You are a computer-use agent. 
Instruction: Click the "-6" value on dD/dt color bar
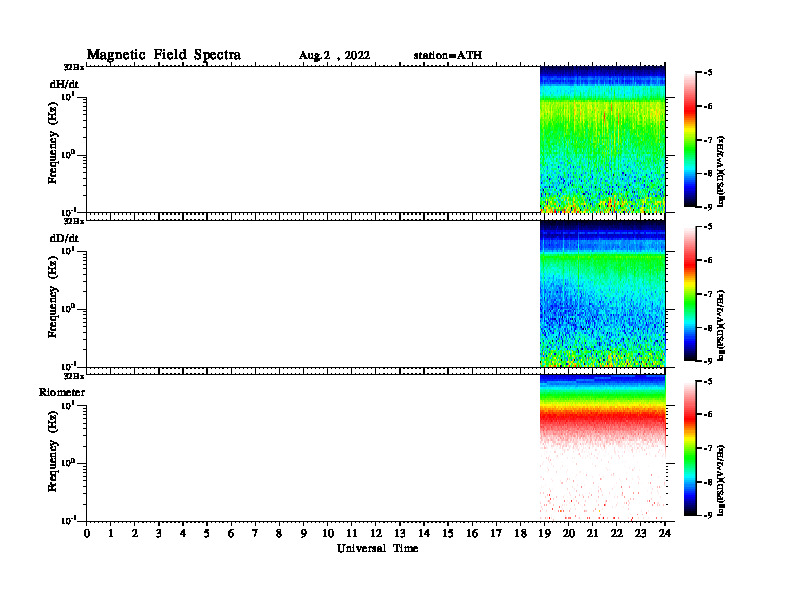(708, 260)
